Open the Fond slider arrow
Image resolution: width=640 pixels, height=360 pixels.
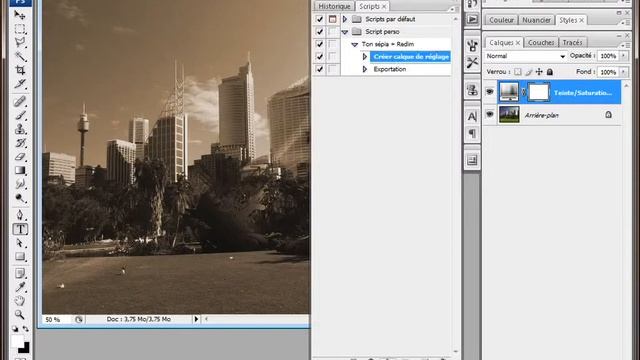click(x=624, y=72)
